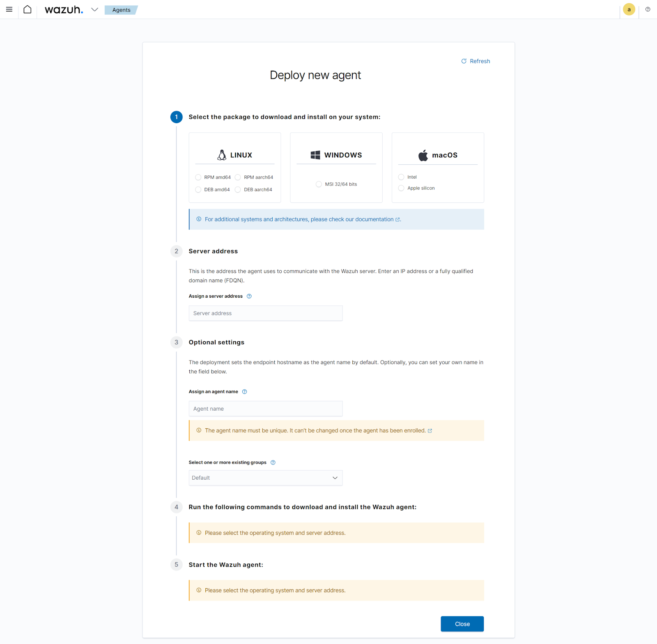
Task: Choose the MSI 32/64 bits option
Action: pyautogui.click(x=319, y=184)
